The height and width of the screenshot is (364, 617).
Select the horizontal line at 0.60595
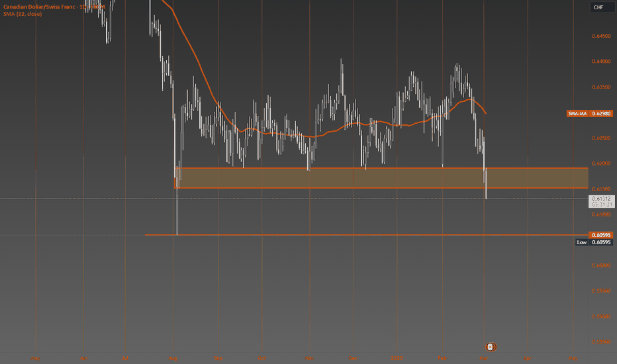(x=366, y=235)
